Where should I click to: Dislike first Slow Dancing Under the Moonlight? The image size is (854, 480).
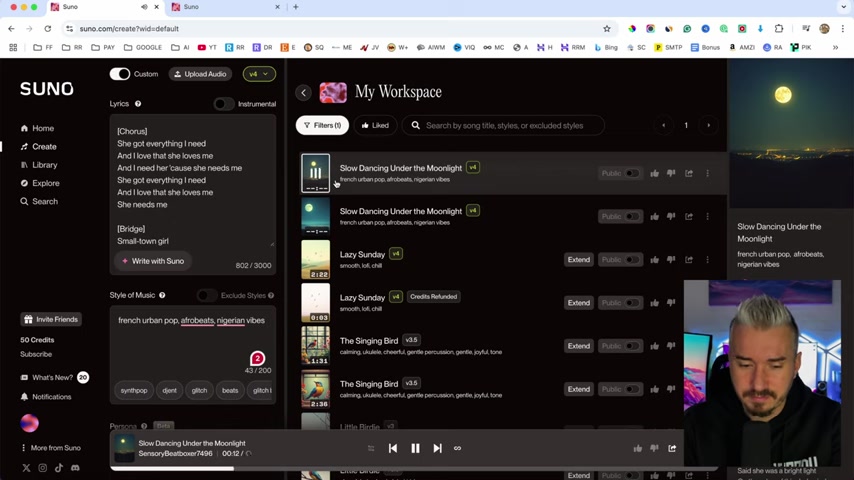pyautogui.click(x=671, y=173)
